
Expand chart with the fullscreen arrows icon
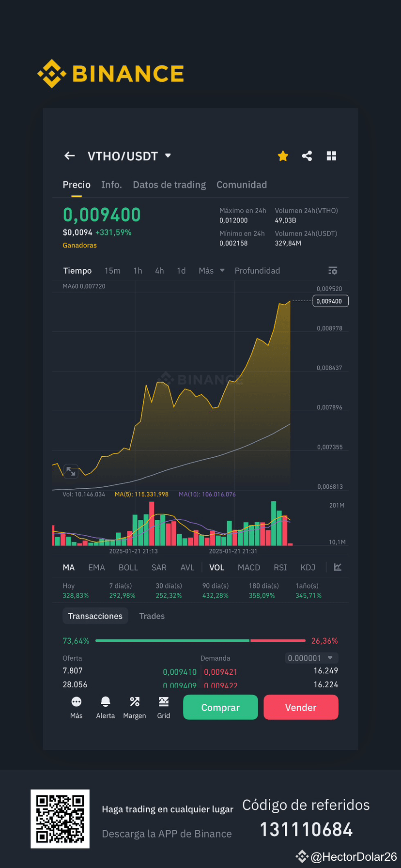click(71, 471)
